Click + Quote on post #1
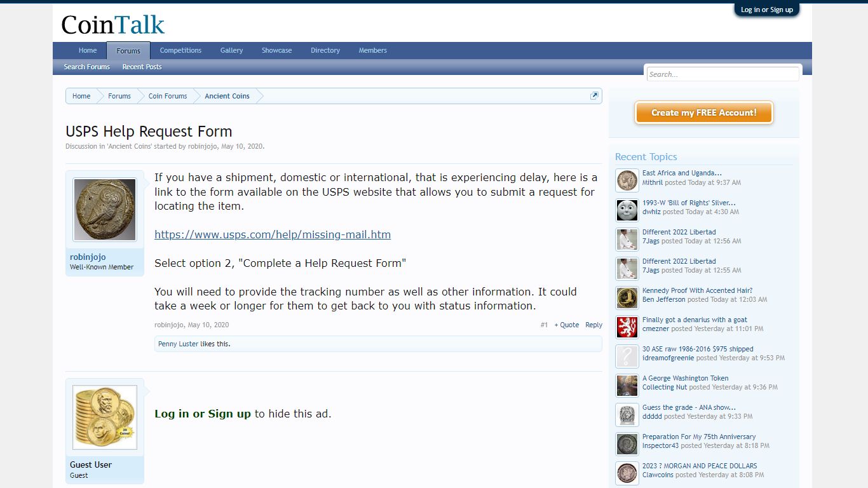The image size is (868, 488). pos(567,325)
